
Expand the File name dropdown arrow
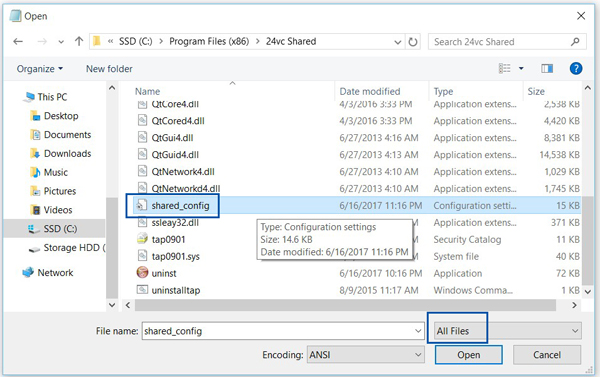418,331
